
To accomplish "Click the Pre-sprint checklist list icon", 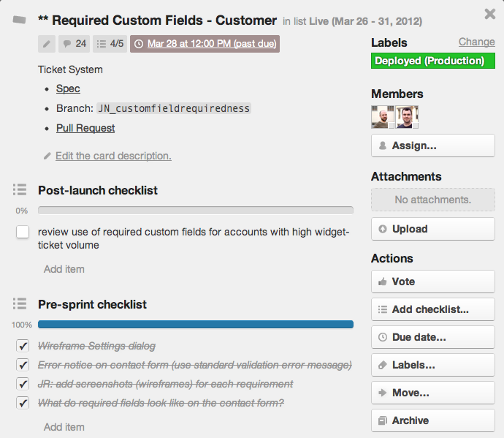I will tap(20, 304).
